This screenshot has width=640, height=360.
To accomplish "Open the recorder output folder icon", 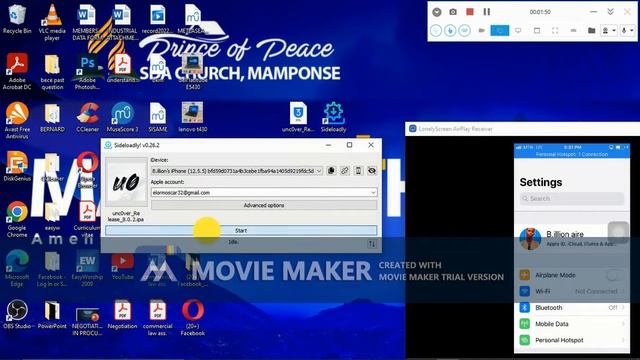I will coord(591,30).
